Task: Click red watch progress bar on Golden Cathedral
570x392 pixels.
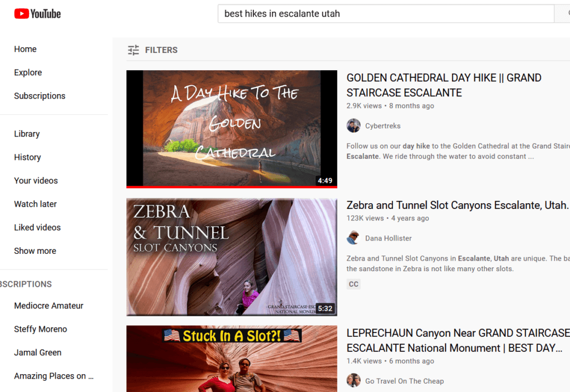Action: [x=232, y=187]
